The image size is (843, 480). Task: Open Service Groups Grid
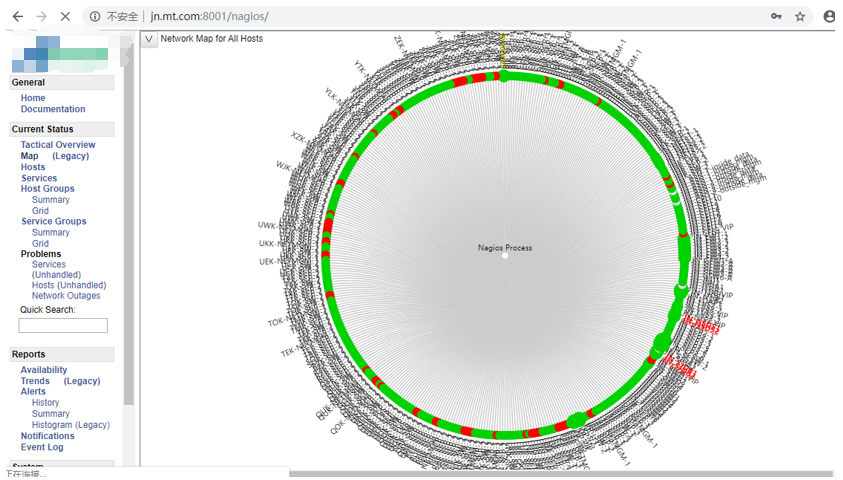click(40, 243)
